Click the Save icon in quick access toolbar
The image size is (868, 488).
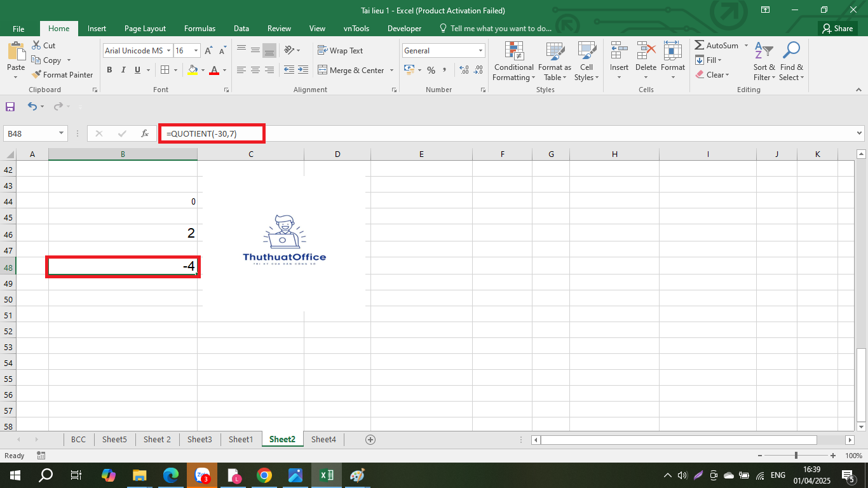(x=10, y=107)
